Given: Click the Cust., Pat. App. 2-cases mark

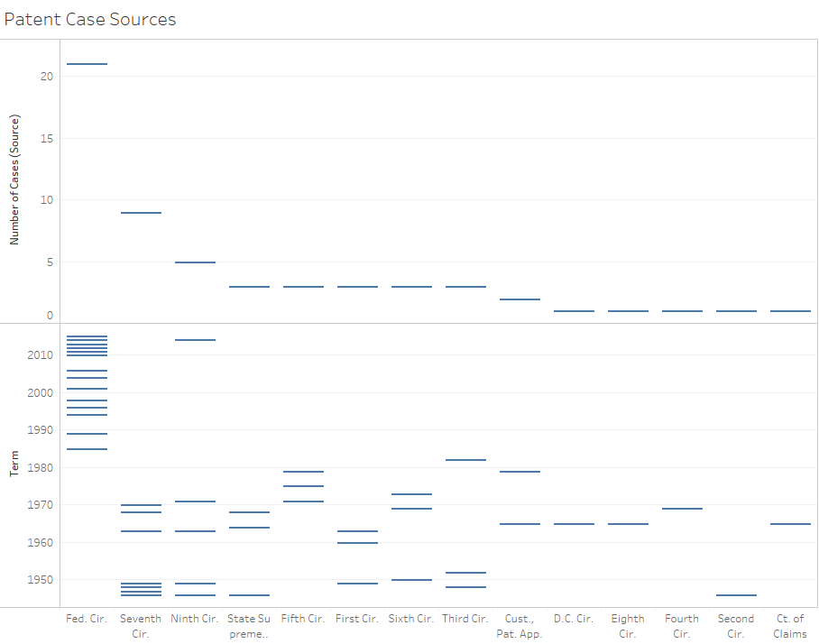Looking at the screenshot, I should click(x=520, y=299).
